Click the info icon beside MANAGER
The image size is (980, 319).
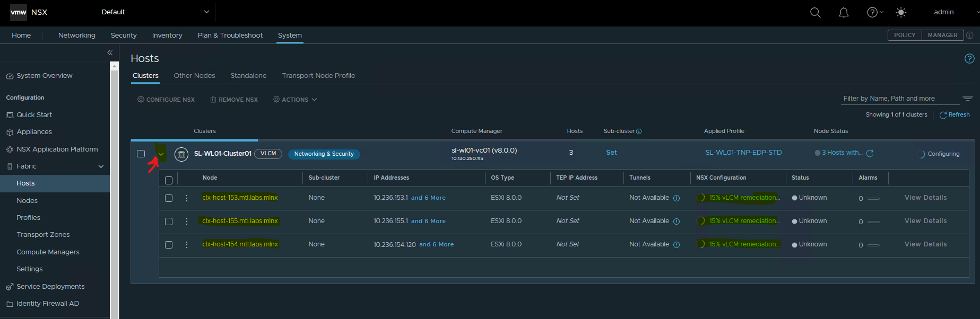click(970, 35)
